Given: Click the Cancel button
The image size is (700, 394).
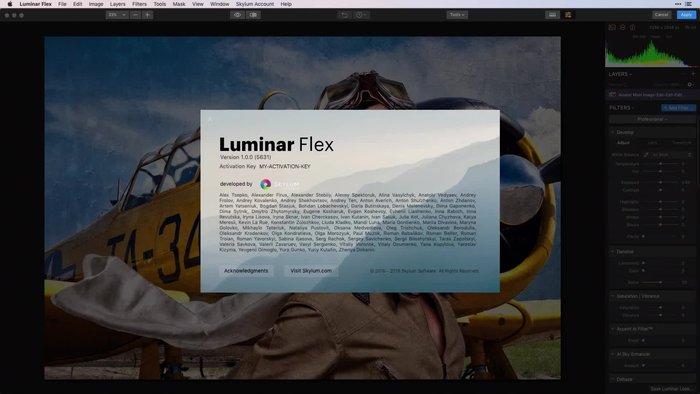Looking at the screenshot, I should click(661, 15).
